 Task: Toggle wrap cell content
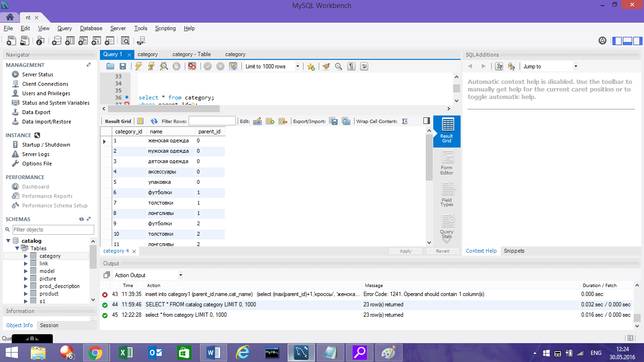pyautogui.click(x=405, y=121)
